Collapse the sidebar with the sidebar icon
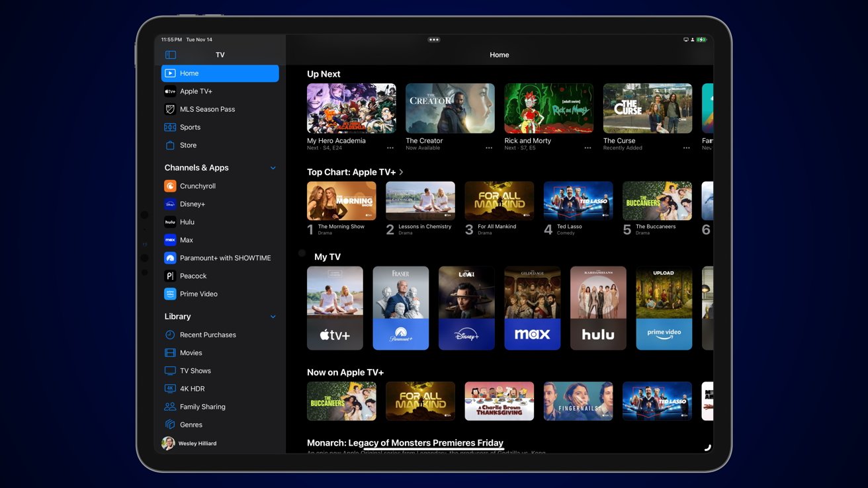Viewport: 868px width, 488px height. coord(171,54)
